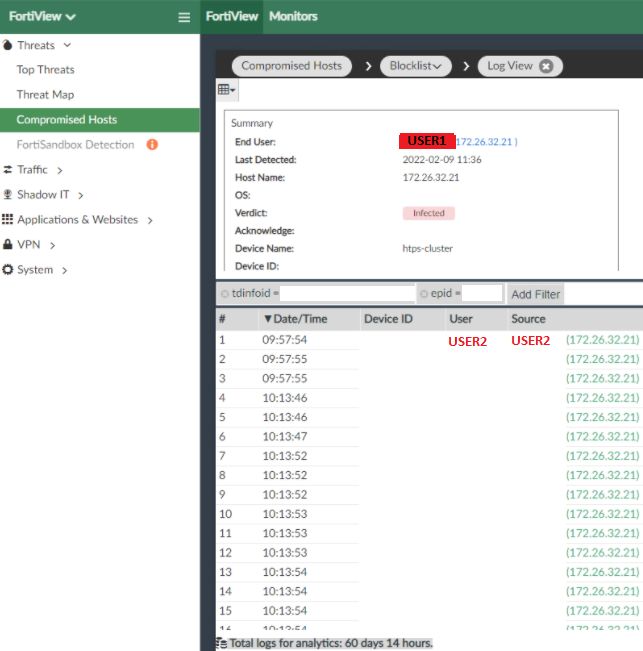Click the Applications & Websites grid icon
Screen dimensions: 643x651
7,219
